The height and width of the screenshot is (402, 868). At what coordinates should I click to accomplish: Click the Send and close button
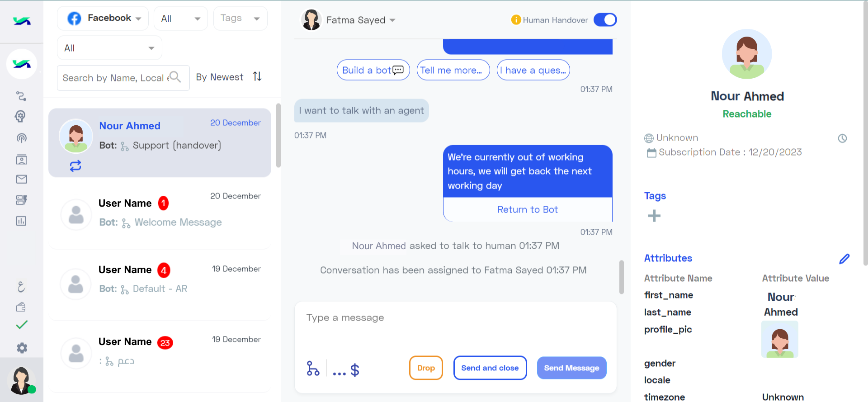point(490,368)
